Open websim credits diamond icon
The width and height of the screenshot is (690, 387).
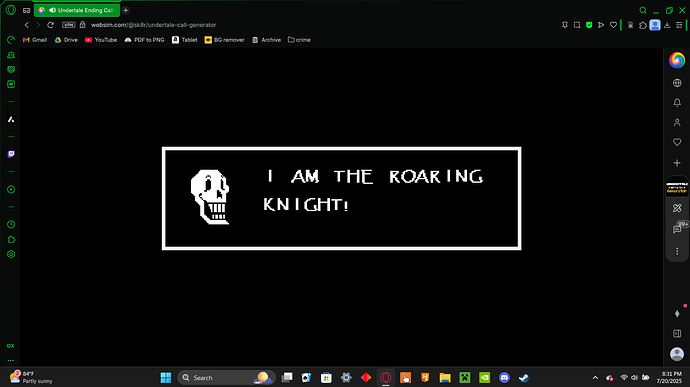pos(677,313)
